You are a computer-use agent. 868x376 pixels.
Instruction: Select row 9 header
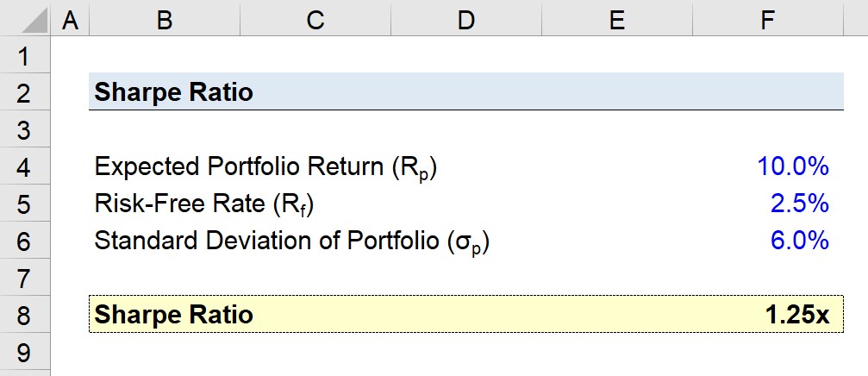25,352
